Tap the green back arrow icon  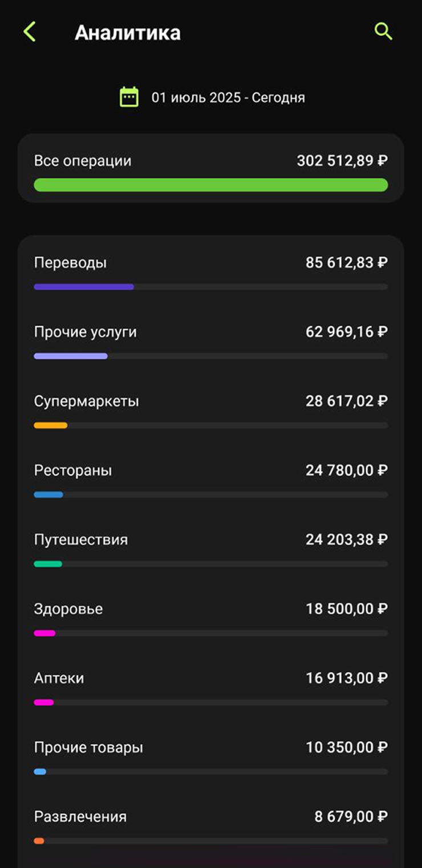click(x=30, y=32)
